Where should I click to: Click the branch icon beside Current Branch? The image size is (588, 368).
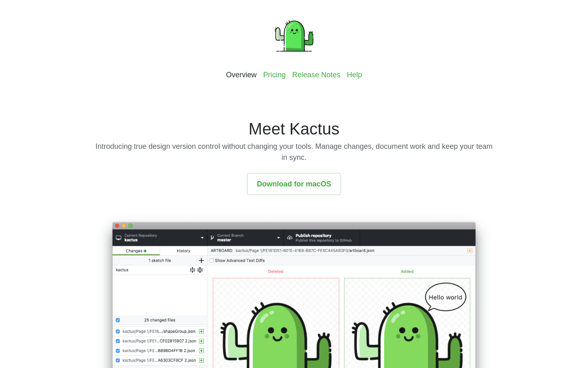[x=212, y=237]
